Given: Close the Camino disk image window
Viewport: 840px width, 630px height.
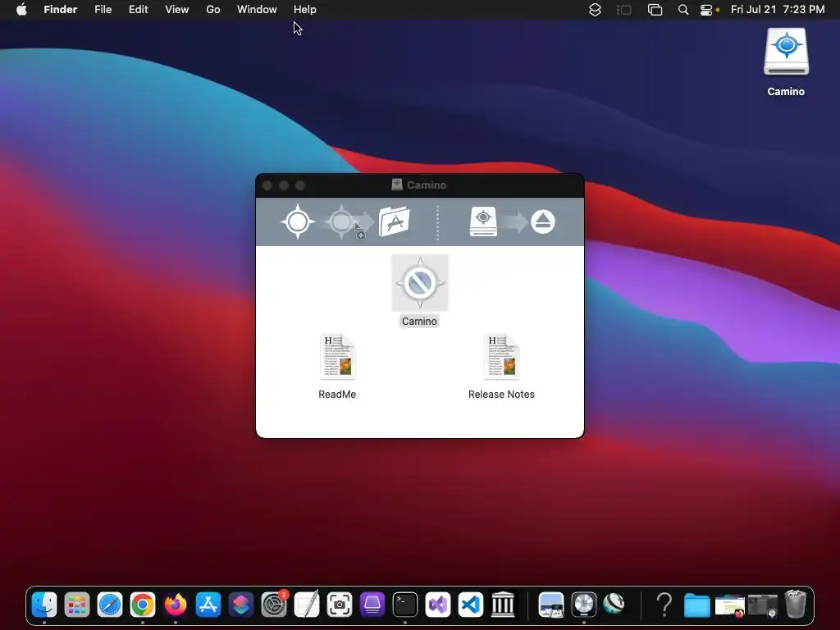Looking at the screenshot, I should [x=267, y=185].
